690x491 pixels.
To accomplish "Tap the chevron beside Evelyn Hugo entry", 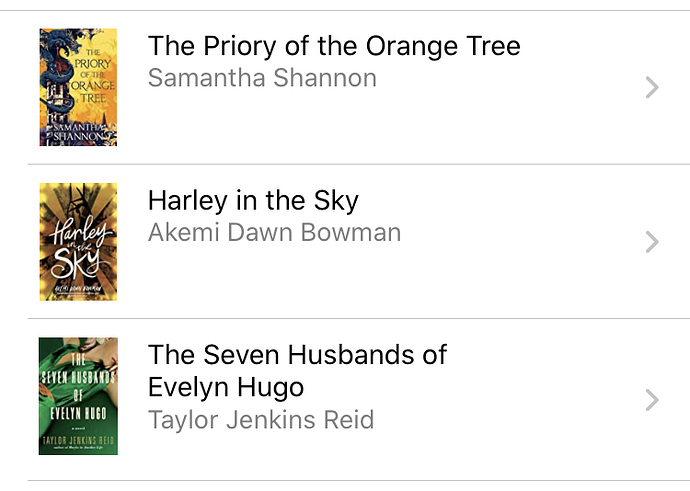I will click(652, 400).
